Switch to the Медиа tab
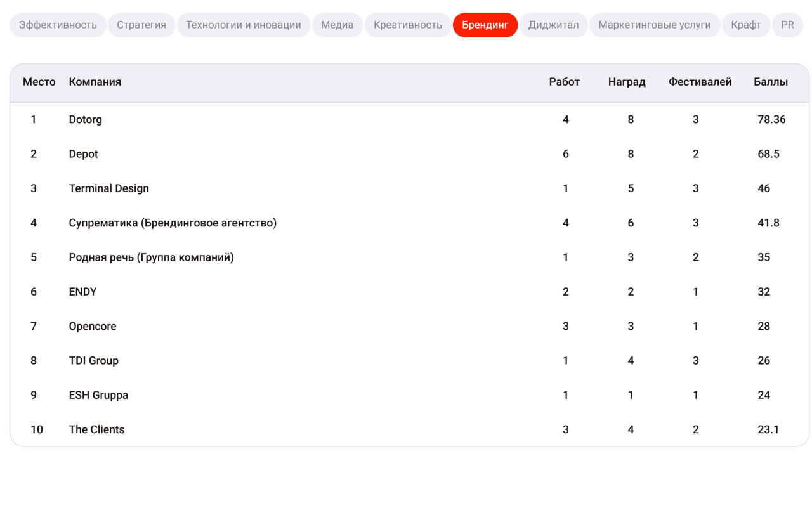This screenshot has height=508, width=812. 337,25
